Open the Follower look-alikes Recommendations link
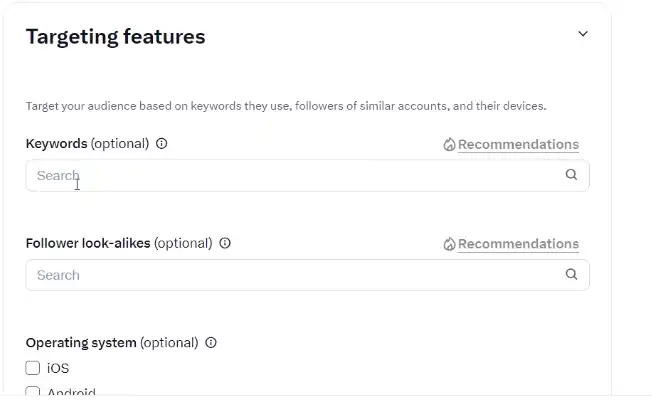Screen dimensions: 652x404 point(518,244)
